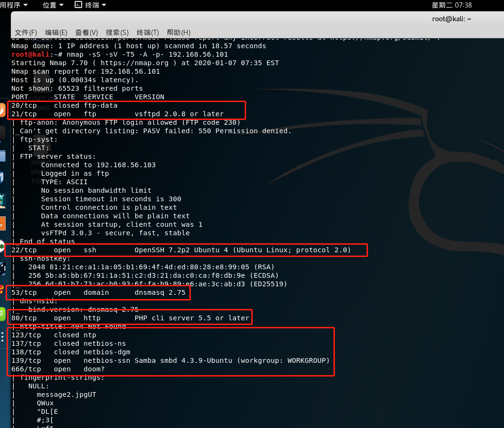Open the Terminal icon in the dock
This screenshot has height=428, width=504.
[x=1, y=133]
